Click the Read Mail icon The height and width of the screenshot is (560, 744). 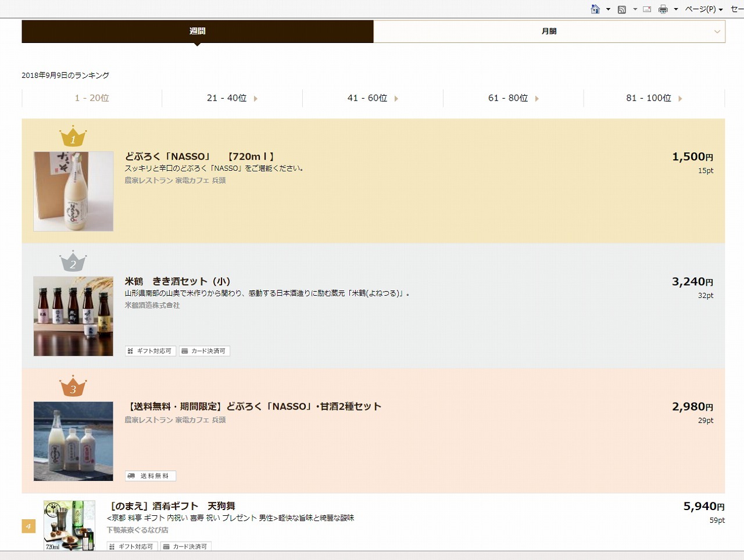click(647, 9)
